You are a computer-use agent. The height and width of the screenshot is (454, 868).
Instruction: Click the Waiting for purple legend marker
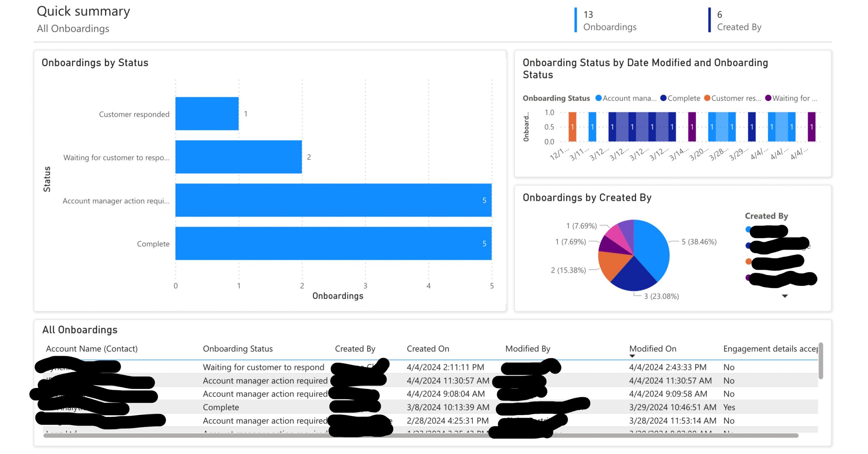tap(768, 98)
